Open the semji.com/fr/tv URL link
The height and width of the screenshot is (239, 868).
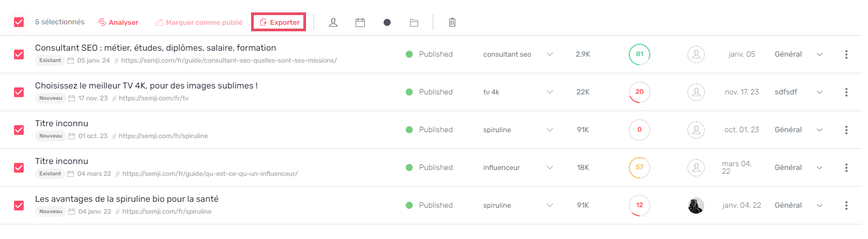[154, 98]
